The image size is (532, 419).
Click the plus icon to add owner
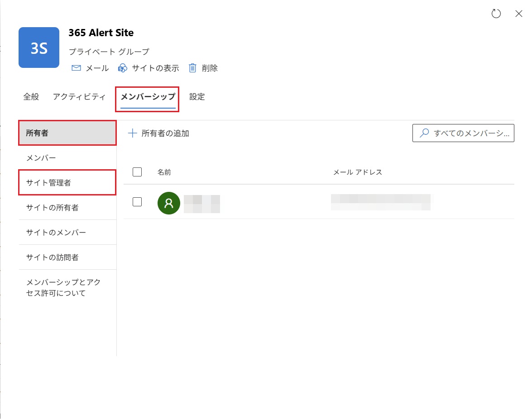coord(132,133)
